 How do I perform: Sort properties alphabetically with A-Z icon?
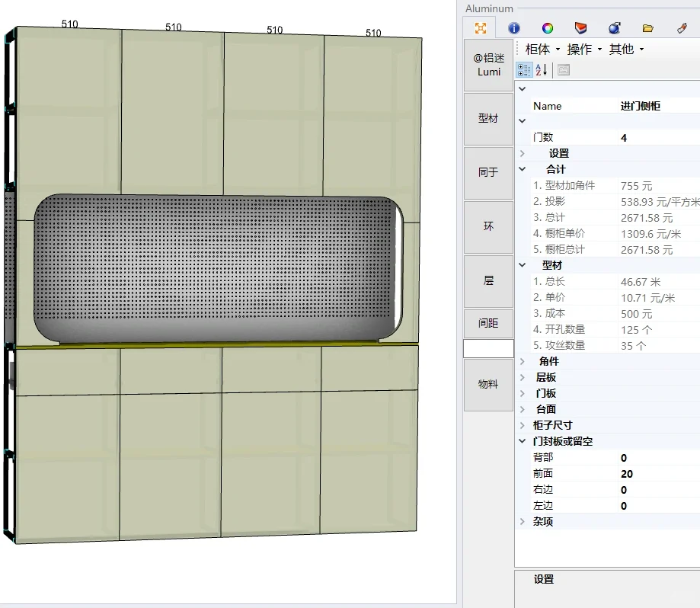click(542, 70)
